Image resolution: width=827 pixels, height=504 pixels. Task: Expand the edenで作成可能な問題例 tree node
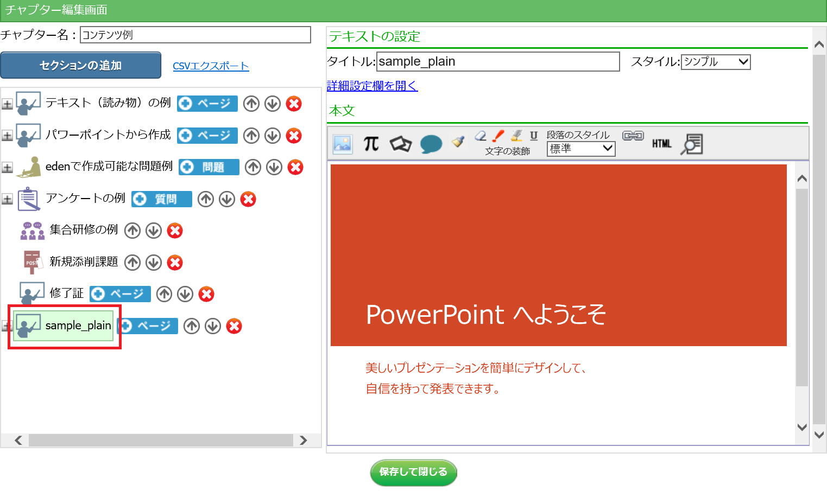[x=7, y=168]
